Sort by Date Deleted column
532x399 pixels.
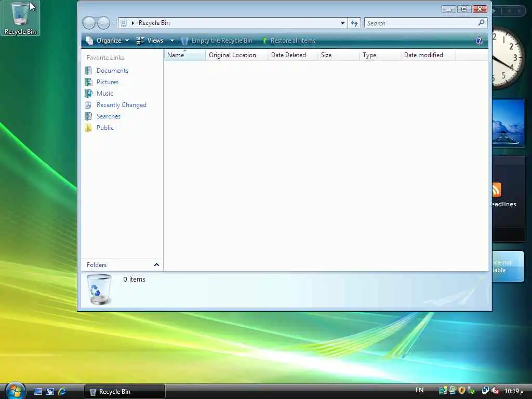click(x=292, y=55)
